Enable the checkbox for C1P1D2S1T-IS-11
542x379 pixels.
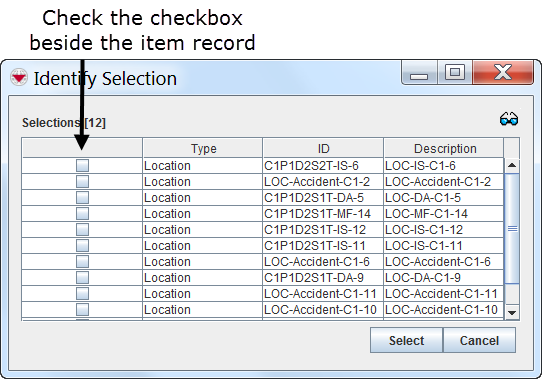point(82,246)
